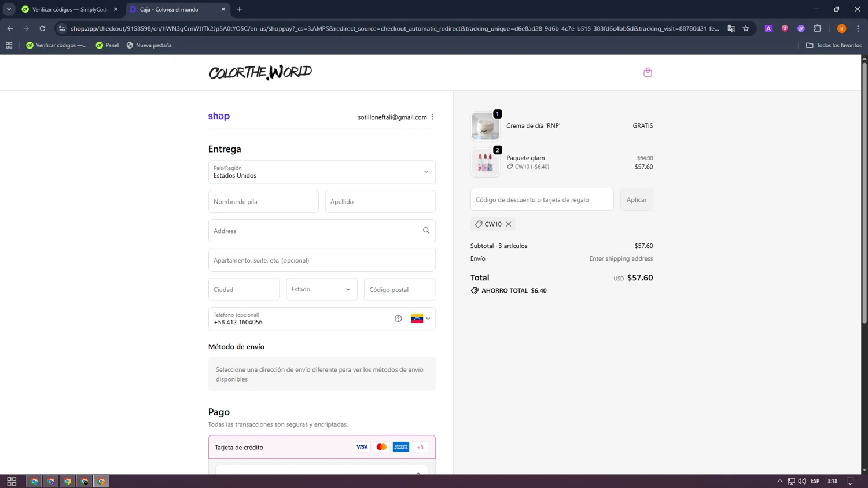
Task: Open account options three-dot menu
Action: coord(432,117)
